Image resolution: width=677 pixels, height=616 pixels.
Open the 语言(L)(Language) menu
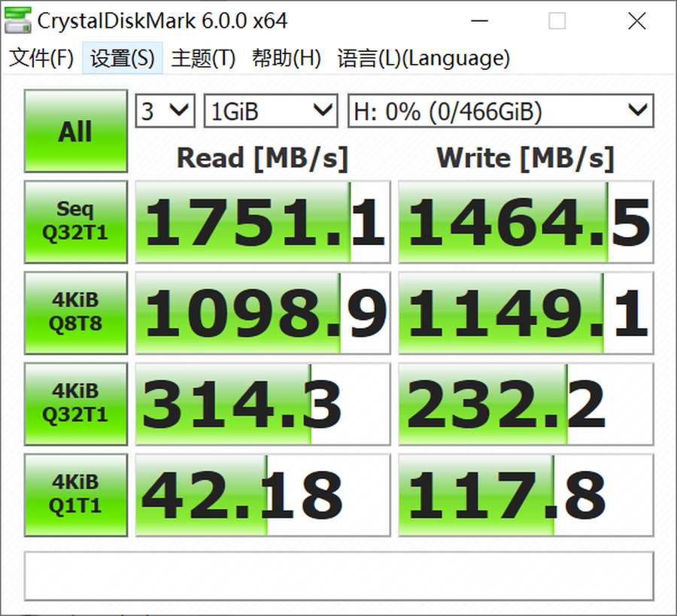424,59
